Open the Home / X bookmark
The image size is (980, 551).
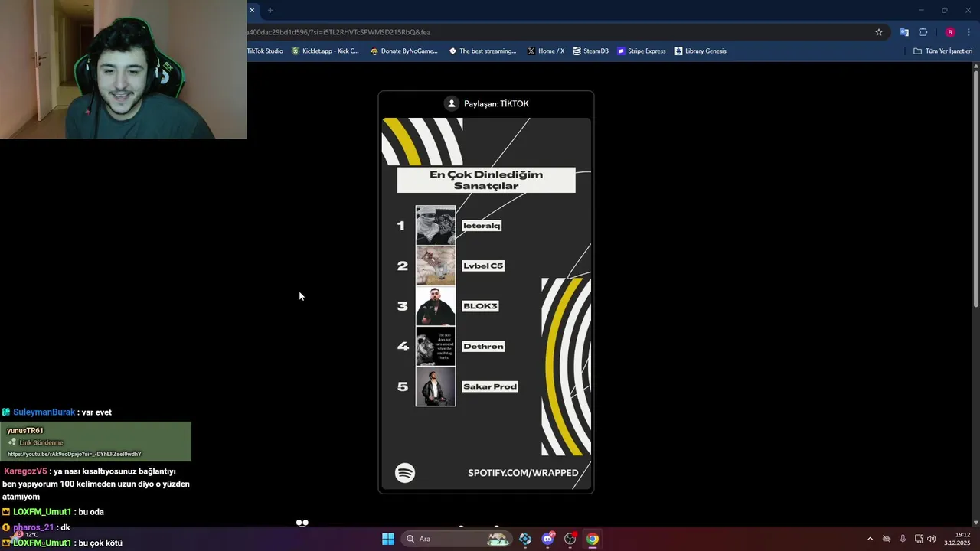[x=546, y=51]
